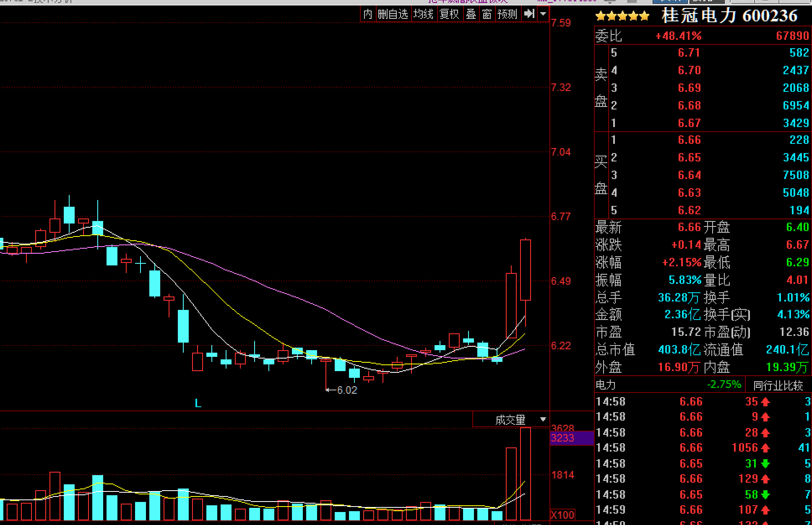812x525 pixels.
Task: Click the 卖盘 sell side label
Action: (601, 88)
